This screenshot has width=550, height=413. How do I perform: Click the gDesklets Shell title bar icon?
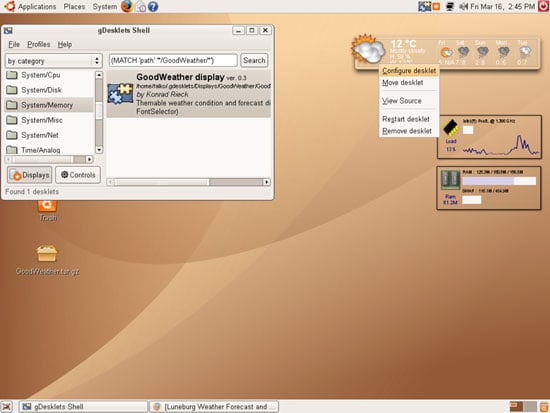[8, 31]
